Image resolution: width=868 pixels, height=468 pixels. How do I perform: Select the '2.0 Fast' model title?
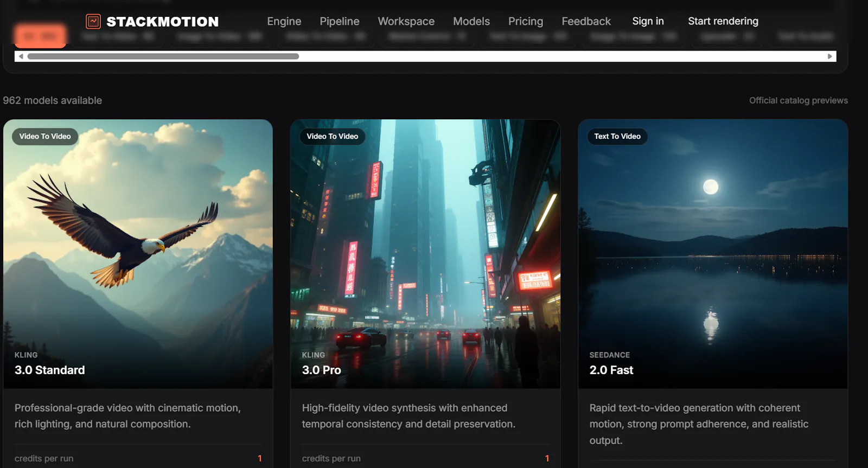point(611,370)
